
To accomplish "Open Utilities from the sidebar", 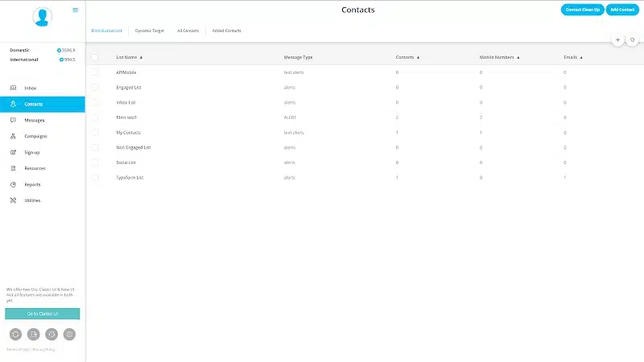I will point(32,200).
